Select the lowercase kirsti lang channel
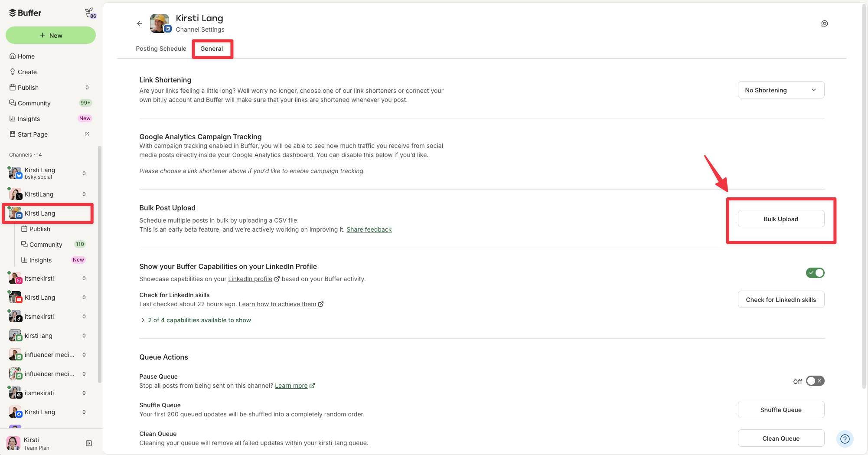868x455 pixels. coord(48,336)
